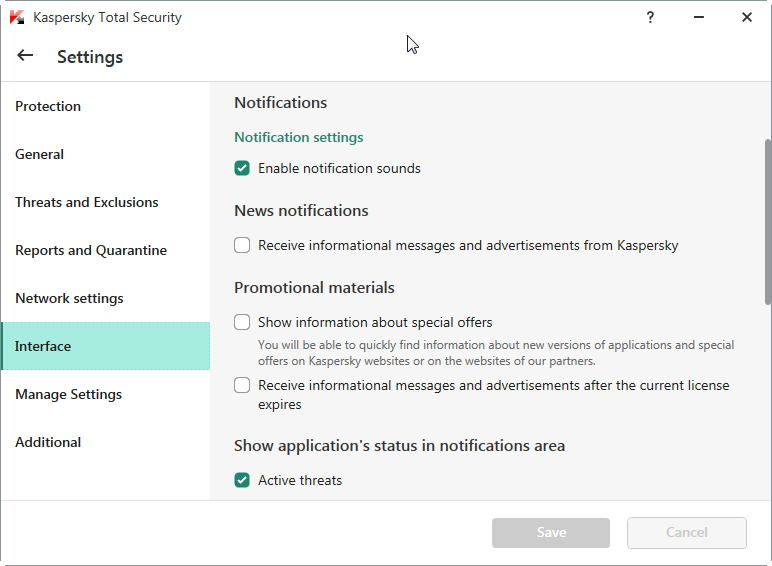Click the special offers description text
772x566 pixels.
[496, 353]
